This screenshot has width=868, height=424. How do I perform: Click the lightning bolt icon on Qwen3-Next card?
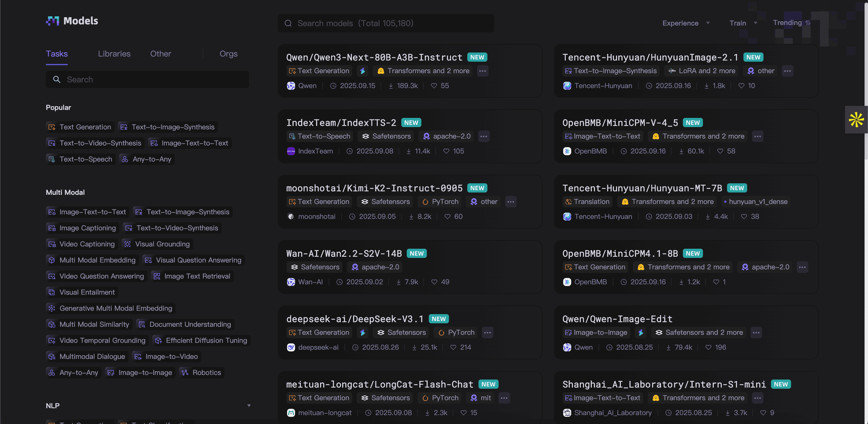tap(363, 71)
